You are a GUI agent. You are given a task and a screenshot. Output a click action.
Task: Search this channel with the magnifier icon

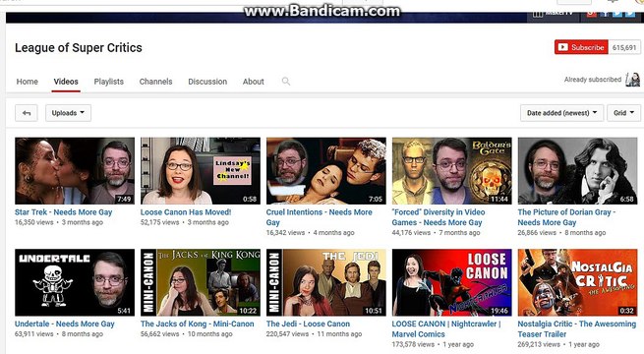click(x=286, y=82)
